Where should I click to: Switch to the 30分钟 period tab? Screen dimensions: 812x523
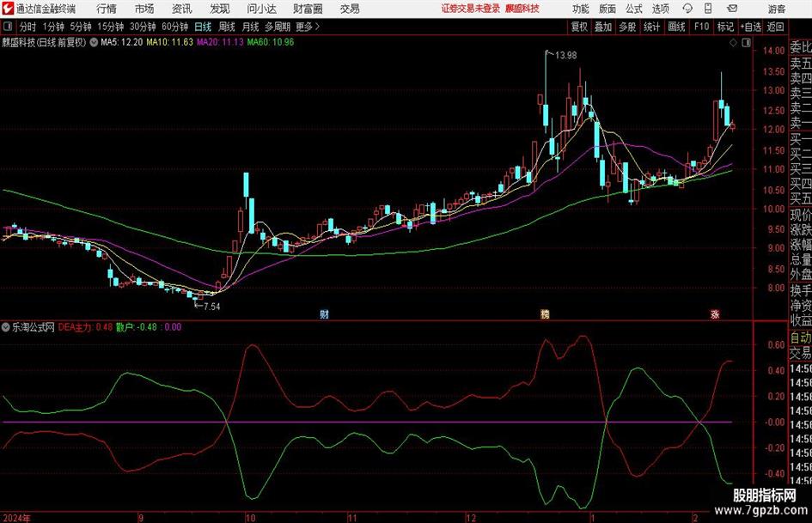pyautogui.click(x=143, y=27)
